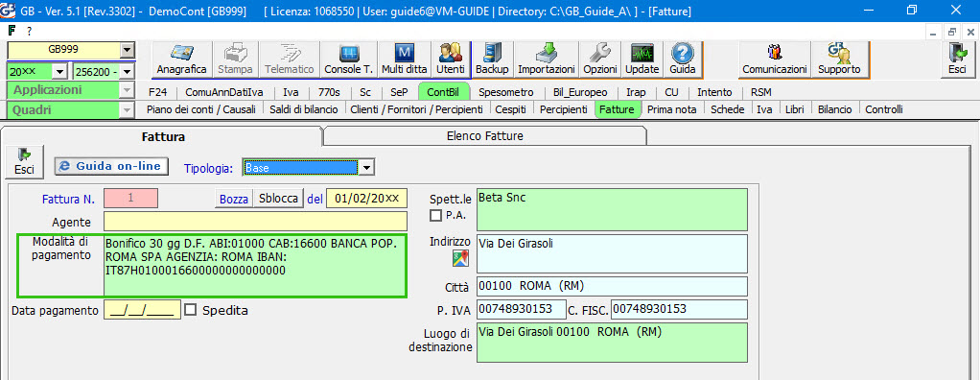Viewport: 980px width, 380px height.
Task: Click the Luogo di destinazione field
Action: pos(612,343)
